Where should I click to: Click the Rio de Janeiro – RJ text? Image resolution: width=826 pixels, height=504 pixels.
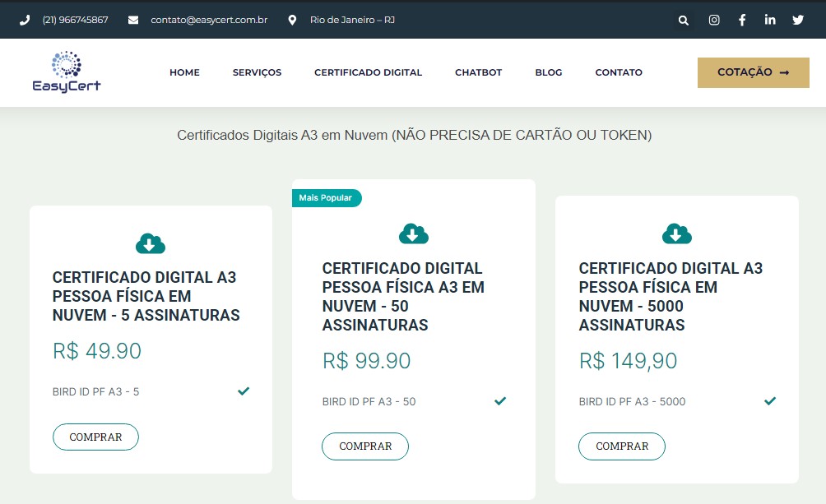tap(352, 20)
